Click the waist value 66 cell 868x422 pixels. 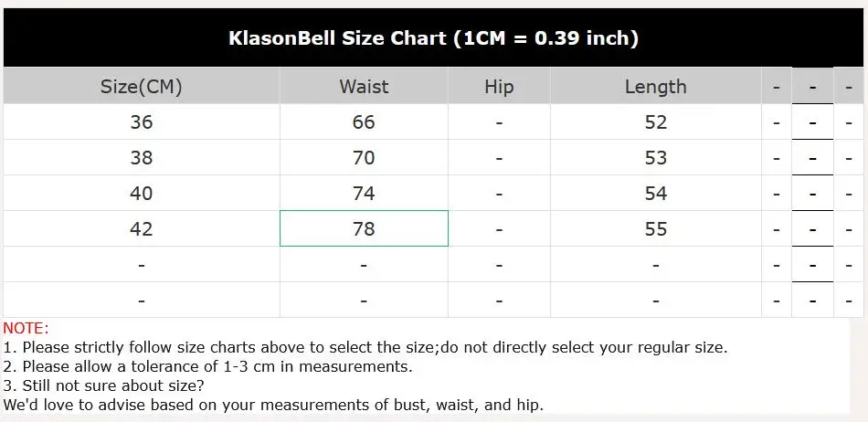364,122
